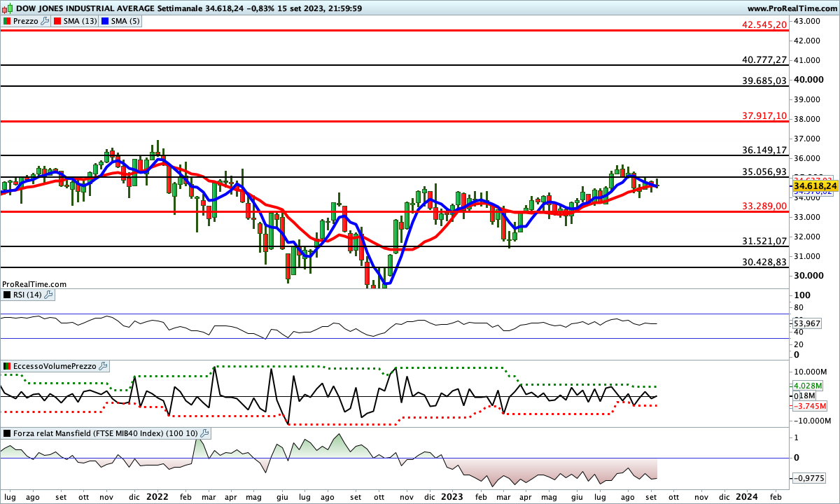
Task: Open Forza relat Mansfield settings wrench
Action: point(205,433)
